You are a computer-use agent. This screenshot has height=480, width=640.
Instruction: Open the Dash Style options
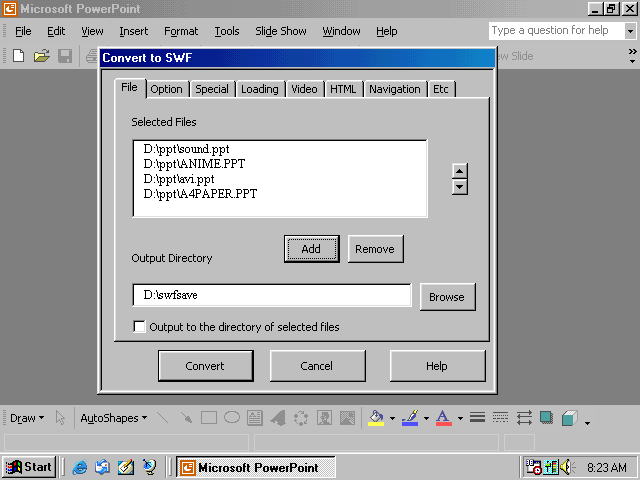coord(500,418)
